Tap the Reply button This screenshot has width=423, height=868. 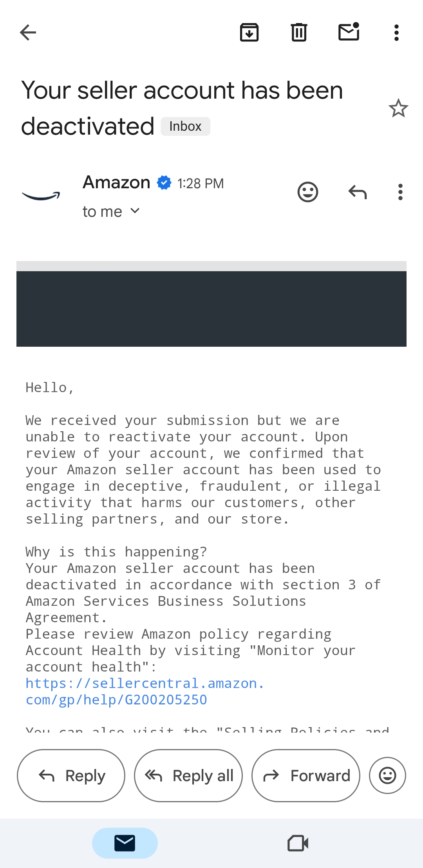tap(71, 776)
